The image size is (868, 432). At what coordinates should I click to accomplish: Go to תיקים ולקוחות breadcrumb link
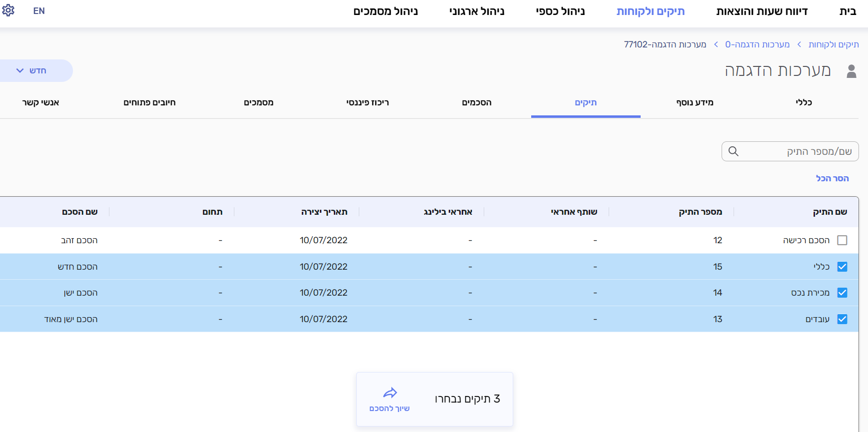pos(834,44)
